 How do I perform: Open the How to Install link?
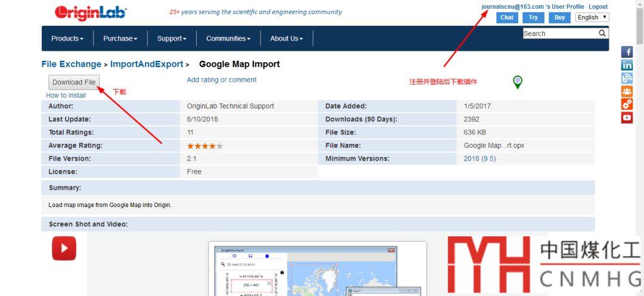click(x=66, y=95)
